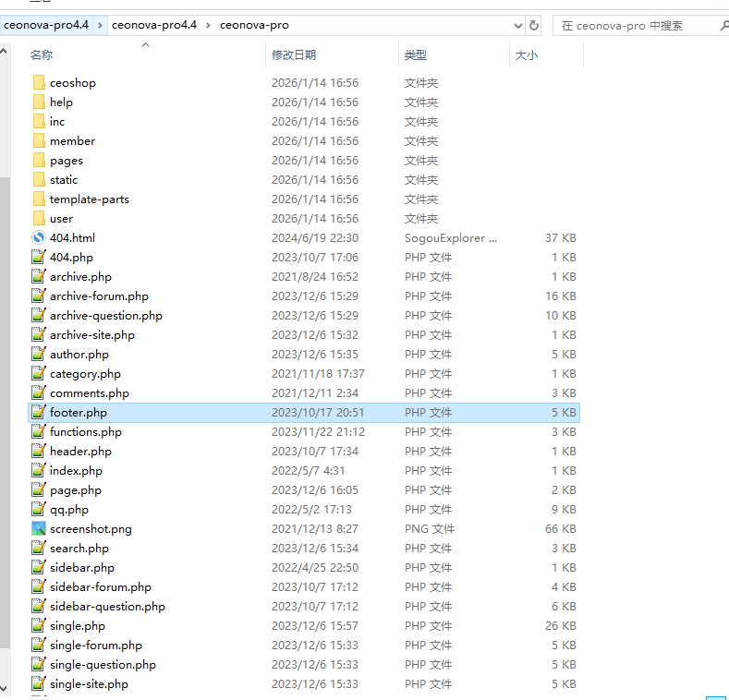729x700 pixels.
Task: Click the SogouExplorer type cell
Action: pos(451,238)
